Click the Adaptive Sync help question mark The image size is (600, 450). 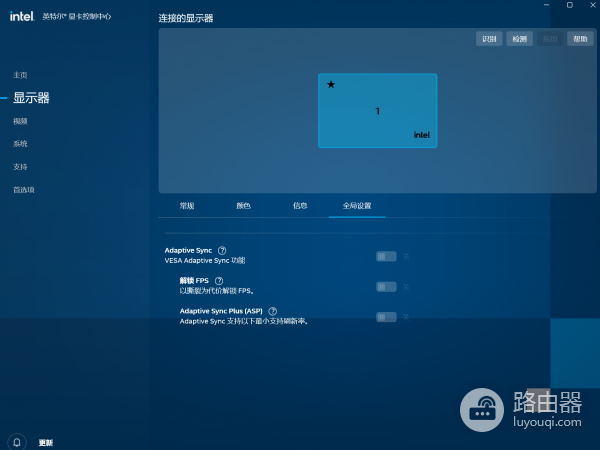point(222,251)
